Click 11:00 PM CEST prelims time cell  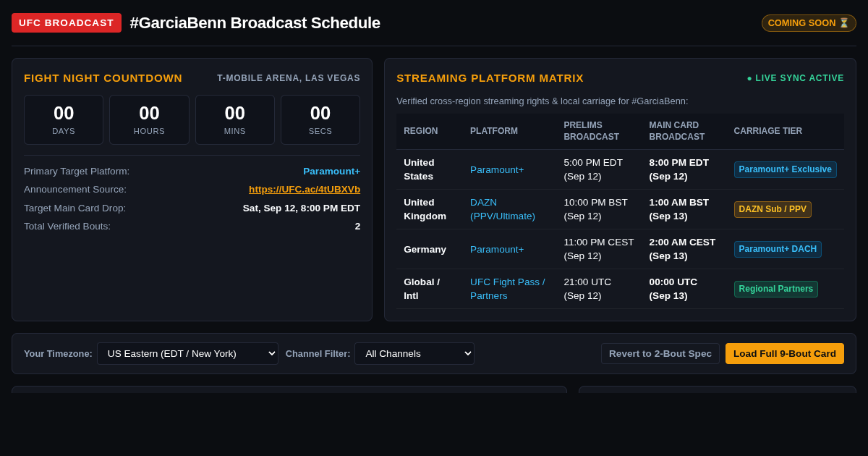(599, 249)
